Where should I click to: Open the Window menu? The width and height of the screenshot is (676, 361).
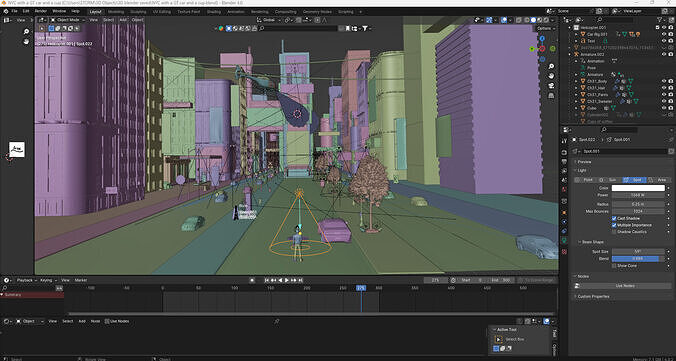(x=59, y=11)
